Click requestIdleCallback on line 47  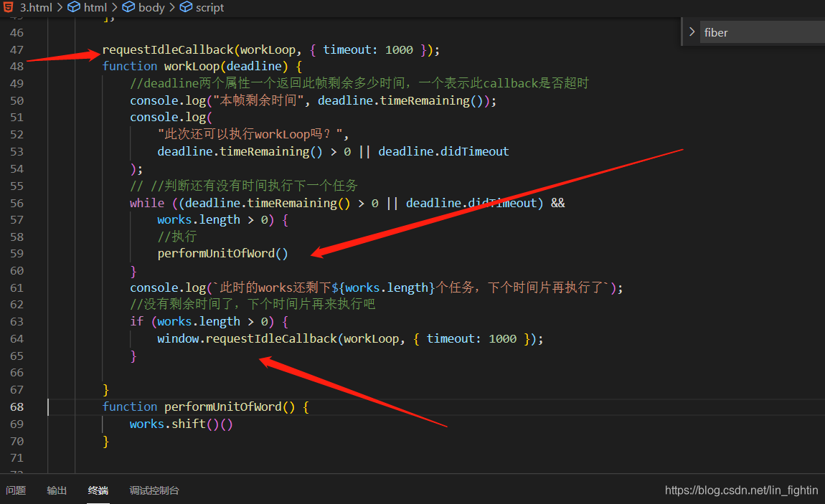[x=168, y=49]
